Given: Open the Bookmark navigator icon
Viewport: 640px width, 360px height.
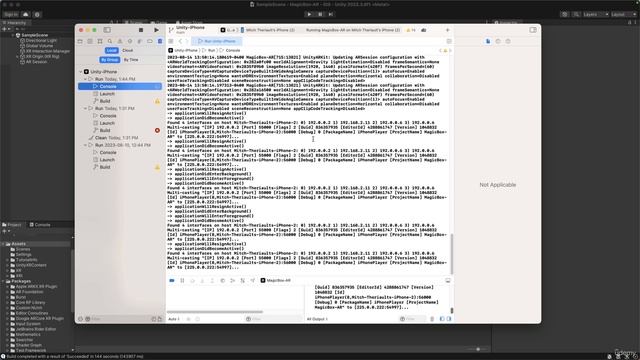Looking at the screenshot, I should [100, 41].
